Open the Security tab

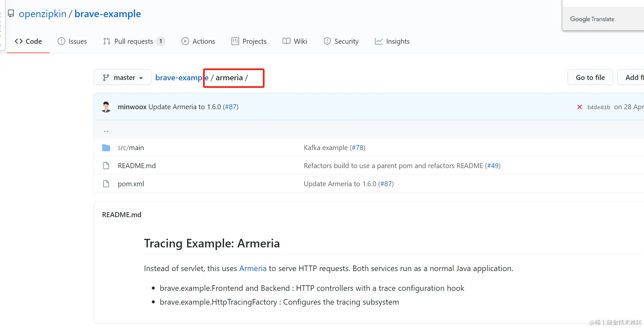coord(341,41)
